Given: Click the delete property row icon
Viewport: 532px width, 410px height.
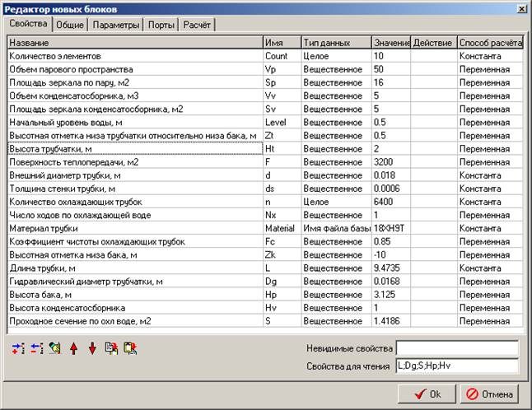Looking at the screenshot, I should tap(37, 348).
